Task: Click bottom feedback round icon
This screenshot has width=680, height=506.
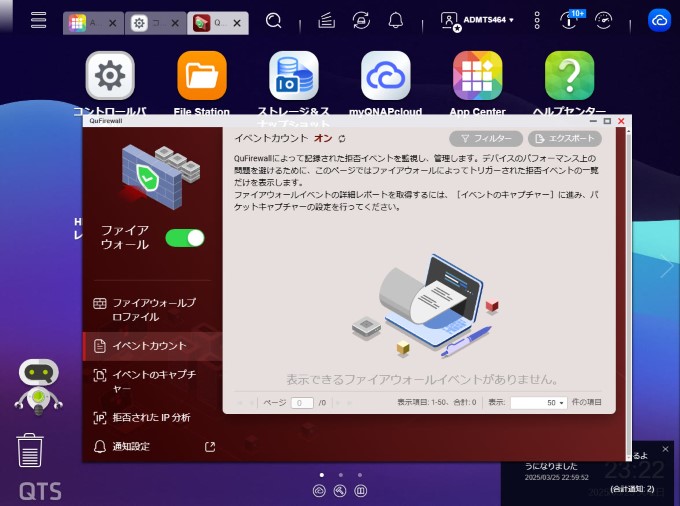Action: 361,491
